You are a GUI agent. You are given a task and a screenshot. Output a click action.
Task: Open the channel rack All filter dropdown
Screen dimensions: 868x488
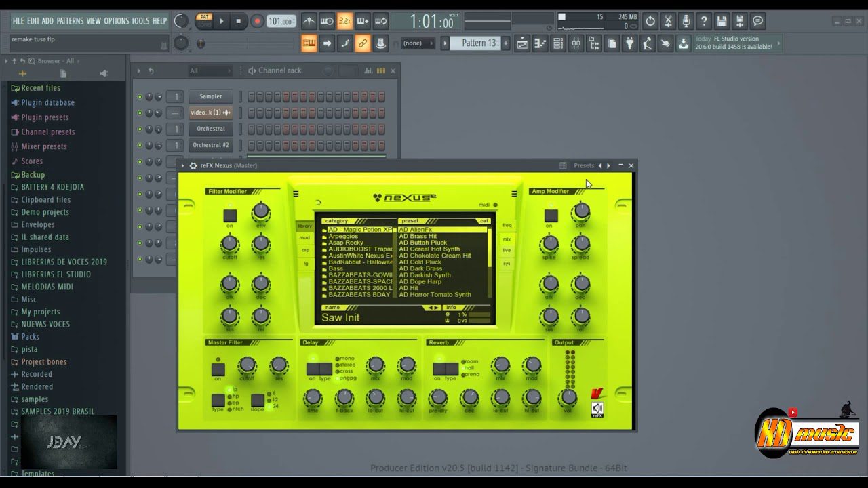[x=210, y=70]
